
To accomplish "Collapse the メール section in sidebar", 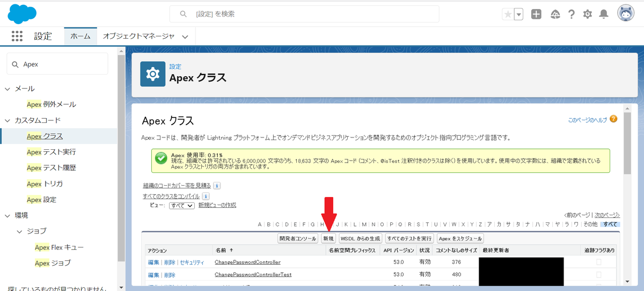I will pos(8,89).
